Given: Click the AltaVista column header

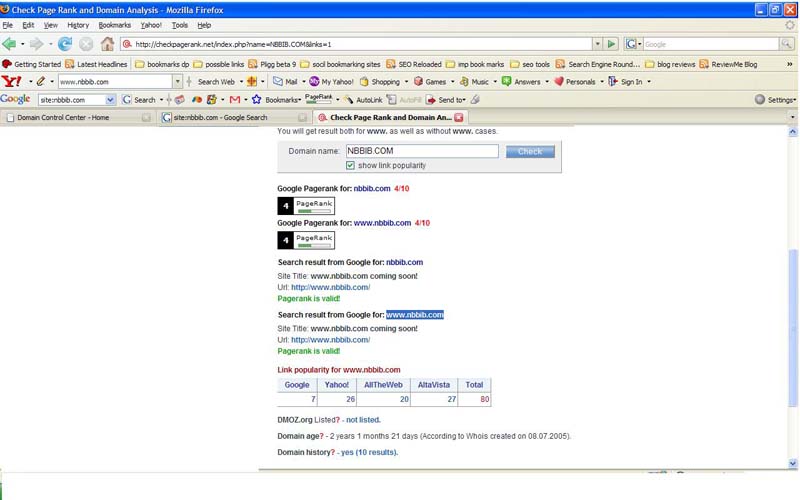Looking at the screenshot, I should (x=434, y=385).
